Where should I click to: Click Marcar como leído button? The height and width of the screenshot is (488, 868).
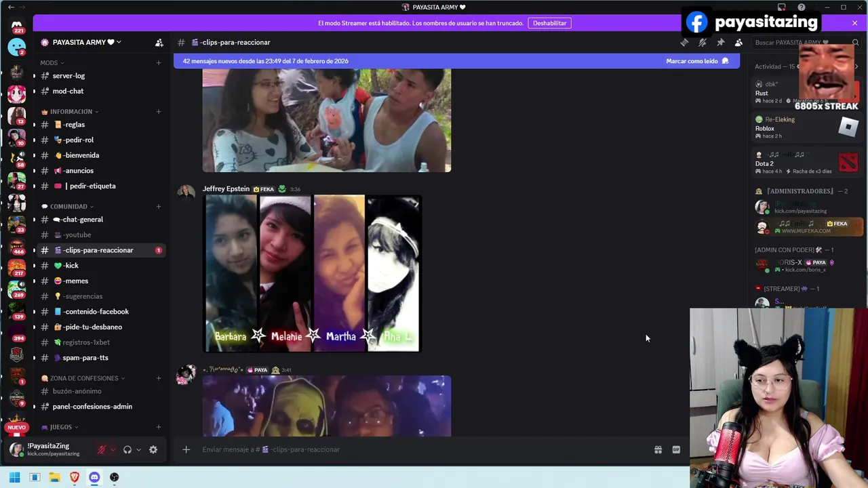coord(697,61)
